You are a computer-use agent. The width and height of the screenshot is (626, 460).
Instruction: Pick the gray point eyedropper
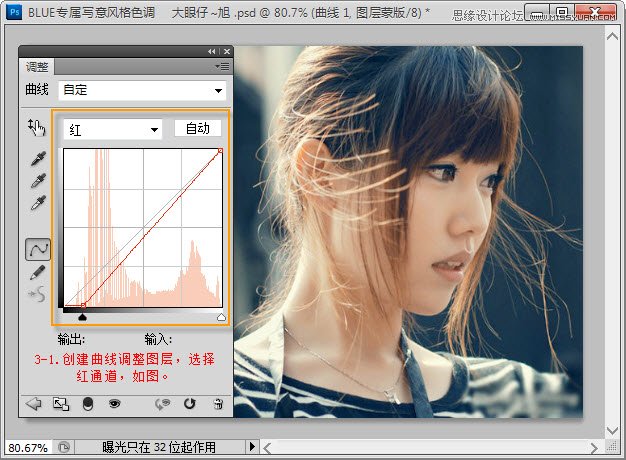(x=37, y=181)
